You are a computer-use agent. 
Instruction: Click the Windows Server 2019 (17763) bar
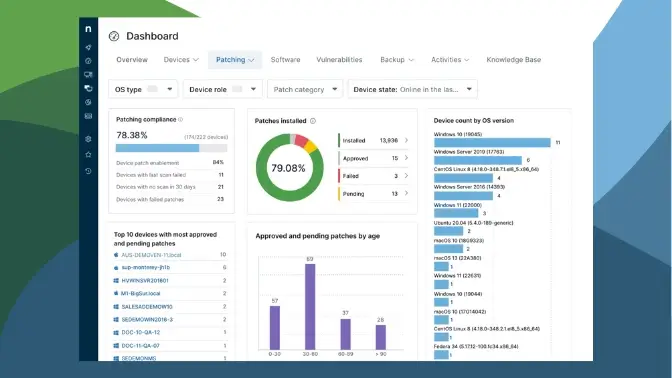[x=478, y=160]
